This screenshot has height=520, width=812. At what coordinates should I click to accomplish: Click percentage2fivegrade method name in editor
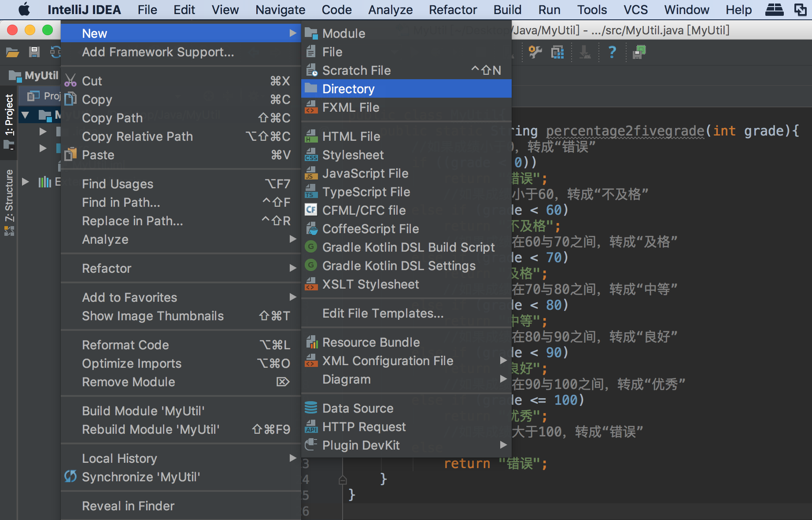(x=625, y=131)
